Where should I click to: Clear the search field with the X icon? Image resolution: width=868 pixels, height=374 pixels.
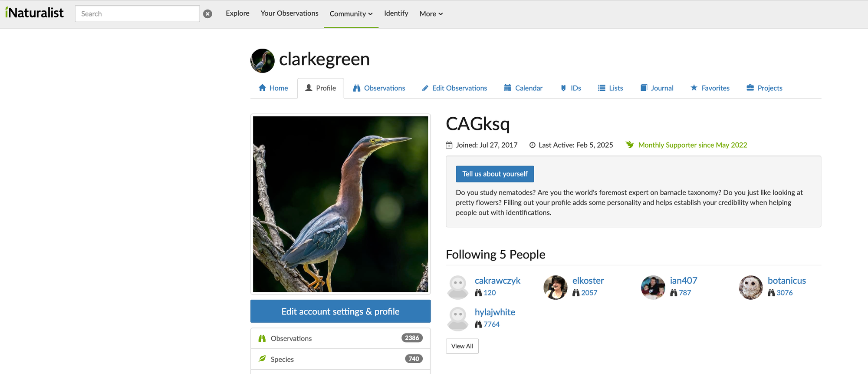pos(208,14)
